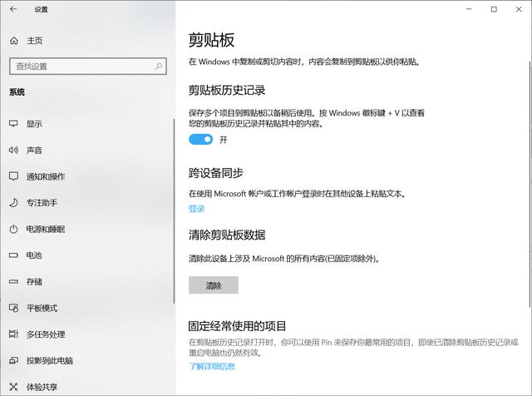Maximize the Settings window

[x=494, y=9]
